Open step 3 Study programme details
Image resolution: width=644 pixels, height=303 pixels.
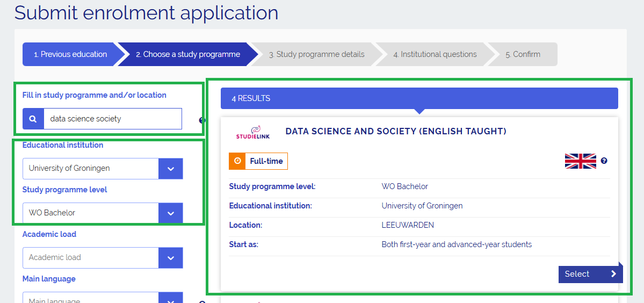[x=316, y=54]
